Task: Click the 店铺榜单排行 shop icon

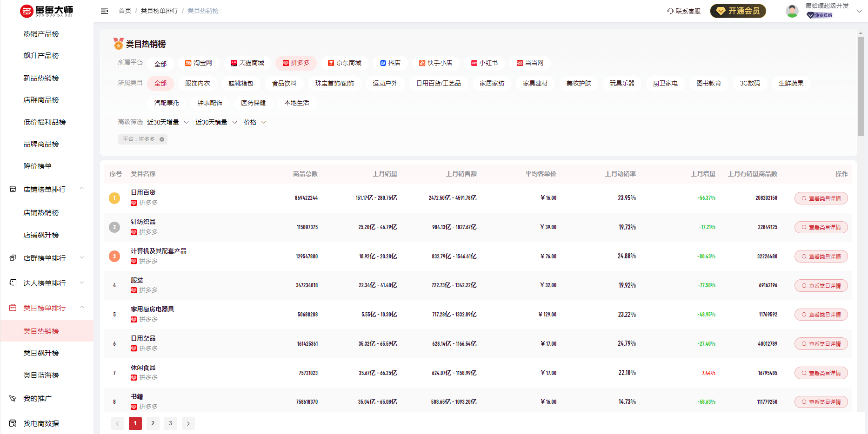Action: 13,189
